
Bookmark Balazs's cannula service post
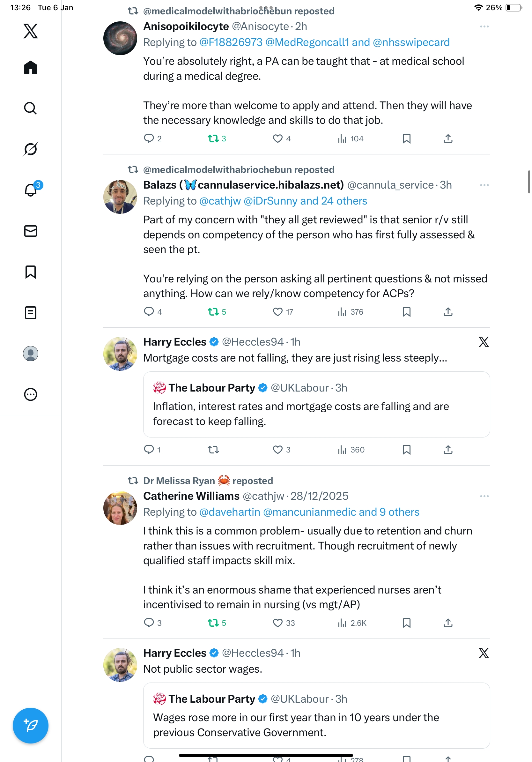406,312
